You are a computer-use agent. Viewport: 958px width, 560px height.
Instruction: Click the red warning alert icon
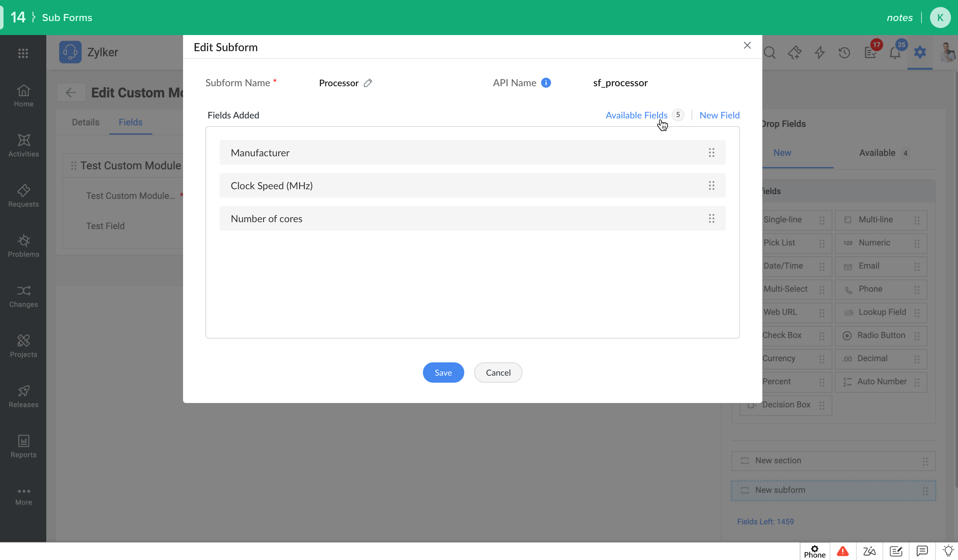click(842, 551)
